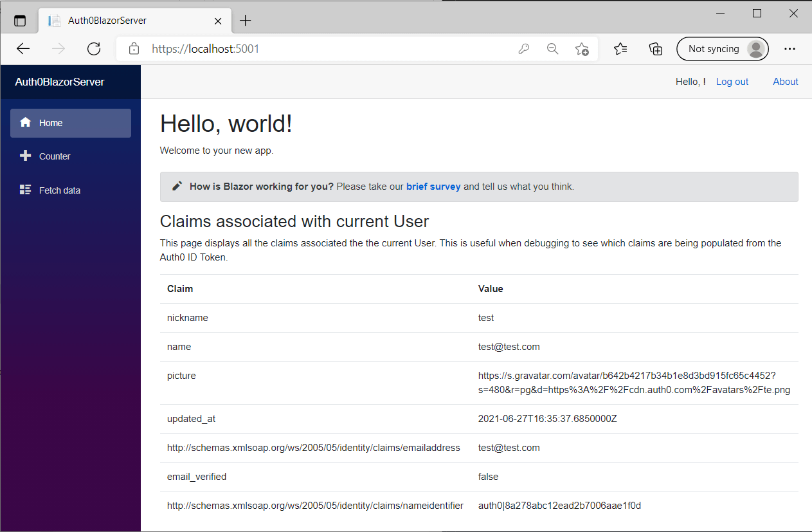Open the Fetch data page
812x532 pixels.
pos(71,190)
